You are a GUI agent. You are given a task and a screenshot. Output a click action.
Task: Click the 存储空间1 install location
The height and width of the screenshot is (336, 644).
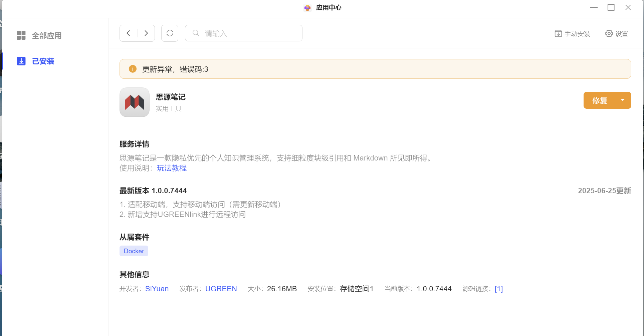point(357,289)
